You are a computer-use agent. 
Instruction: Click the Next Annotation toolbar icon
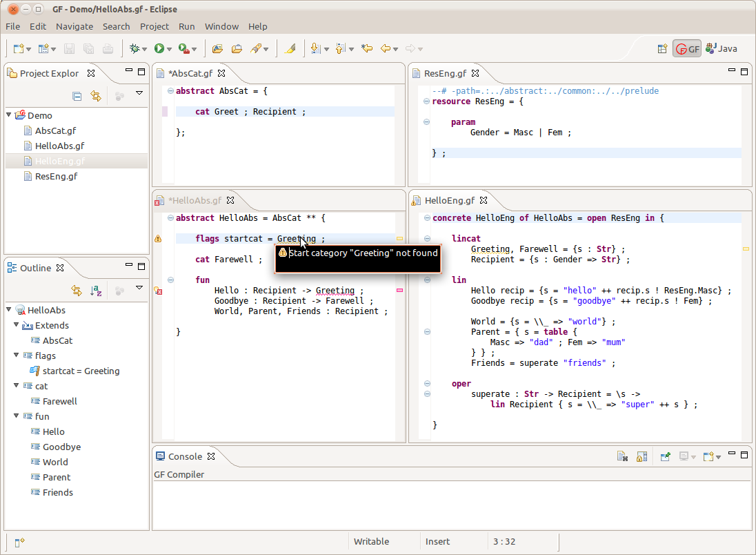coord(315,48)
